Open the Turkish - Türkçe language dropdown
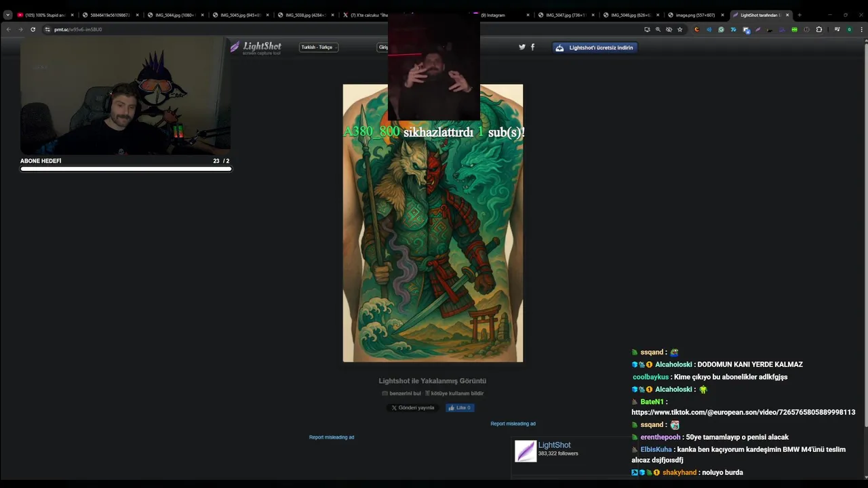 pyautogui.click(x=319, y=47)
